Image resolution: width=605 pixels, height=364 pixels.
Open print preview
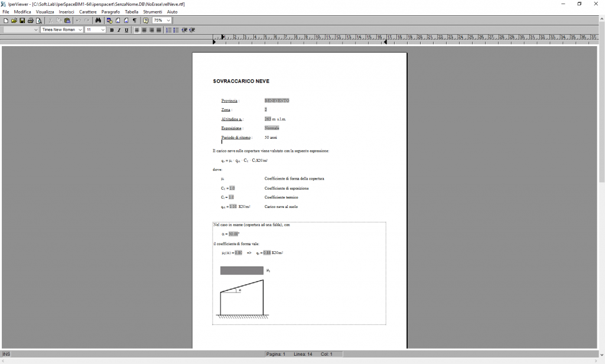pyautogui.click(x=38, y=21)
